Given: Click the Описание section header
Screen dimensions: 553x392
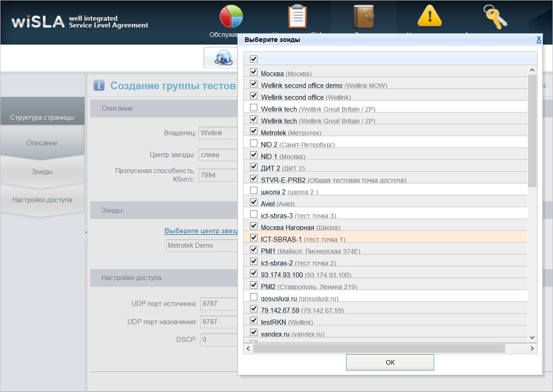Looking at the screenshot, I should click(x=164, y=108).
